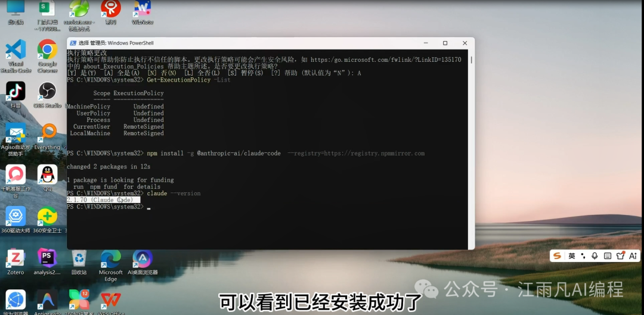Screen dimensions: 644x315
Task: Click the '执行策略更改' heading line
Action: pos(86,53)
